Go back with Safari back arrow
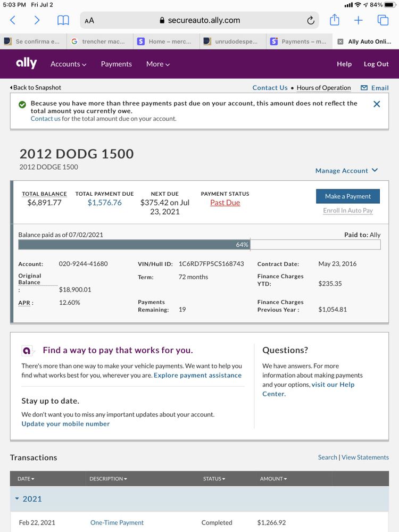This screenshot has width=399, height=532. [x=13, y=20]
